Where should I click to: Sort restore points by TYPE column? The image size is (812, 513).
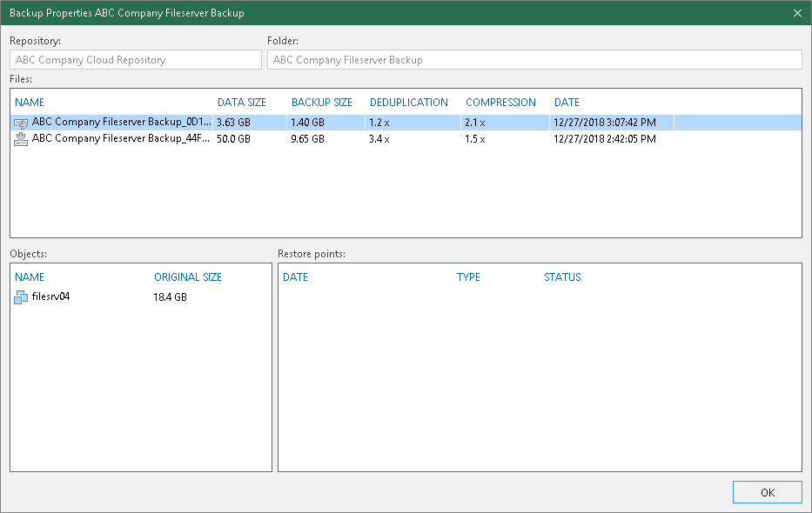coord(468,277)
